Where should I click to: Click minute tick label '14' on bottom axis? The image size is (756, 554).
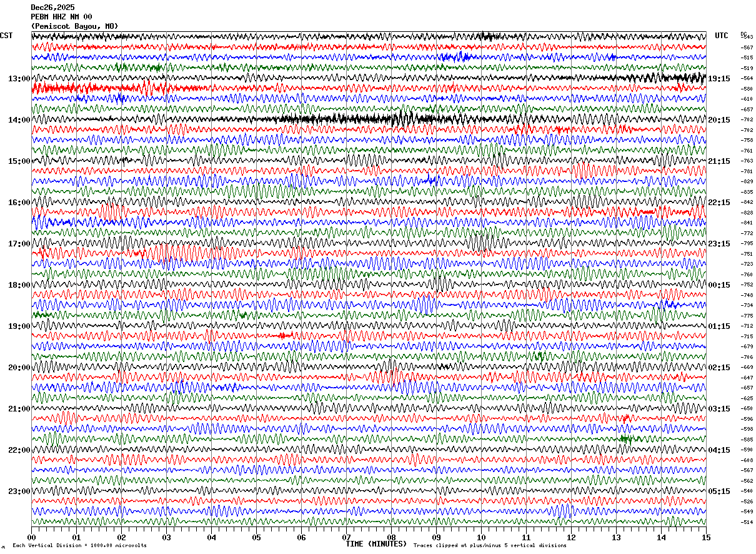(661, 537)
